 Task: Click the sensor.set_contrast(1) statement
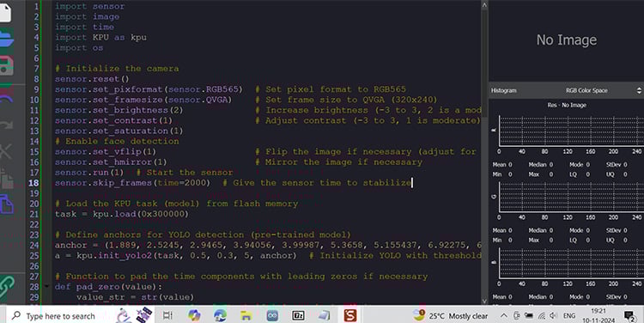[113, 120]
